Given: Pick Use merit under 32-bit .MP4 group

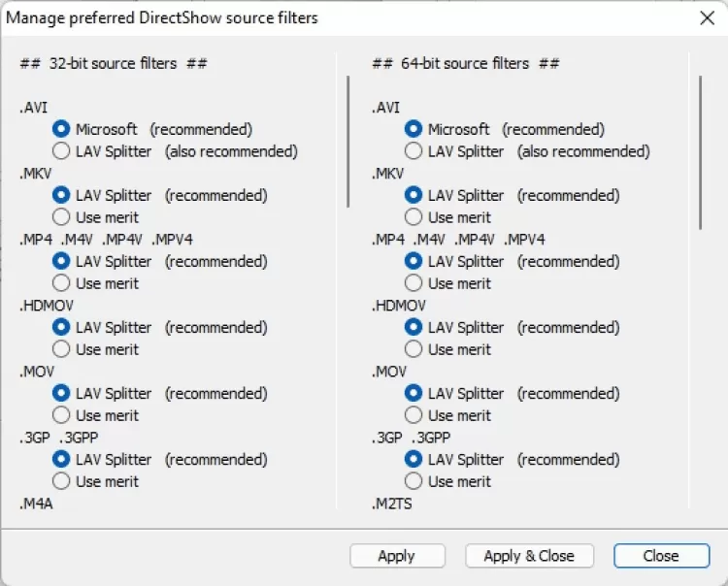Looking at the screenshot, I should click(x=61, y=283).
